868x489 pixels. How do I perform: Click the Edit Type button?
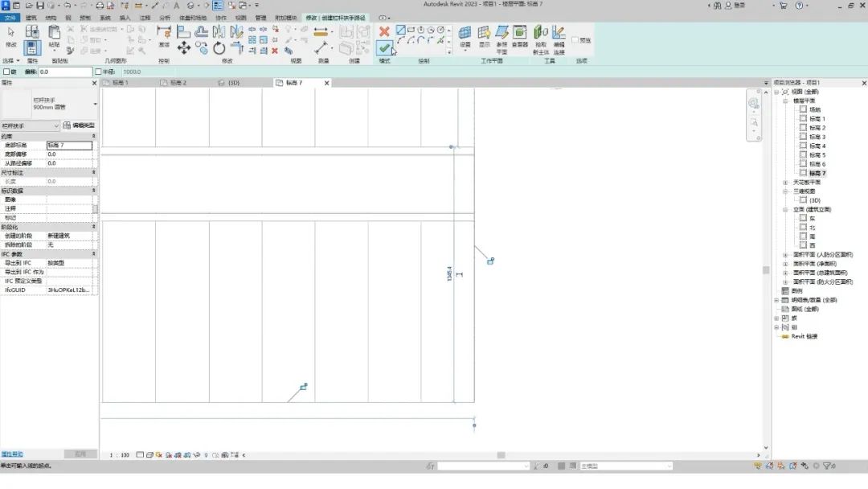pos(79,125)
